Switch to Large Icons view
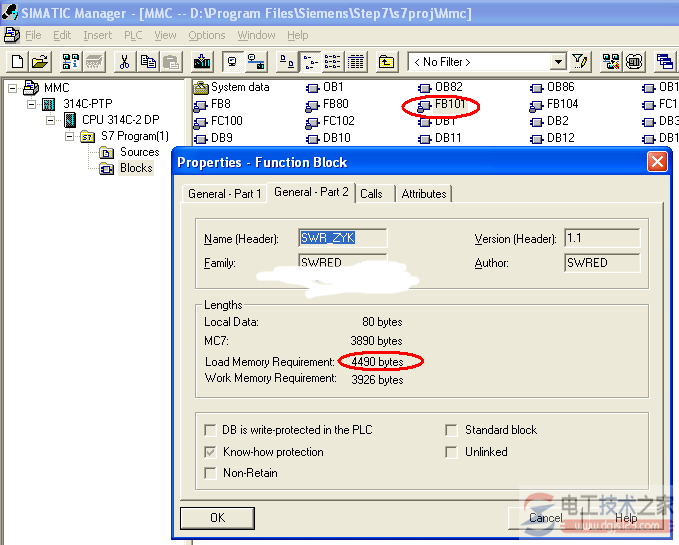The height and width of the screenshot is (545, 679). (286, 62)
